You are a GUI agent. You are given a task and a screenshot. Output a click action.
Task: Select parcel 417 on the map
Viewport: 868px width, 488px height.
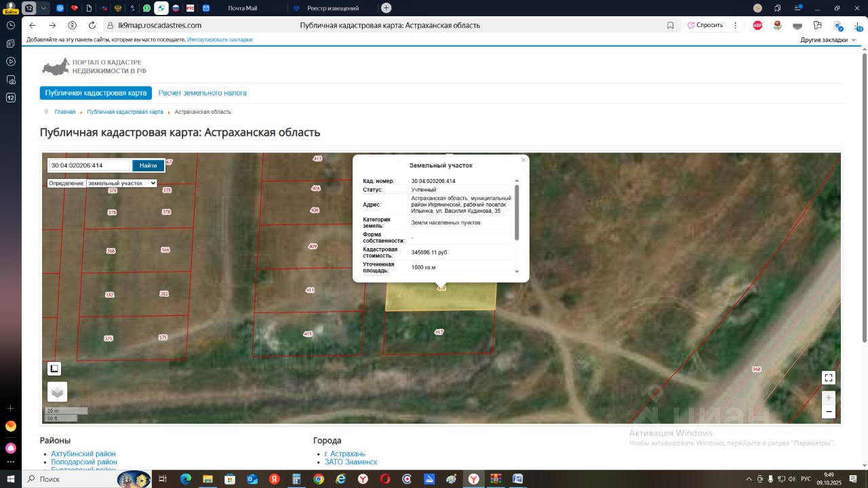point(439,332)
